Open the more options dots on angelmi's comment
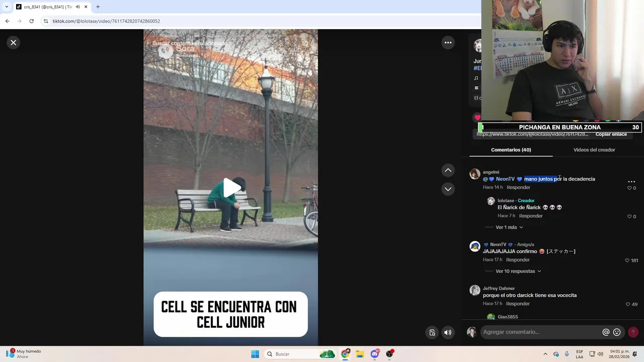The height and width of the screenshot is (362, 644). tap(631, 182)
